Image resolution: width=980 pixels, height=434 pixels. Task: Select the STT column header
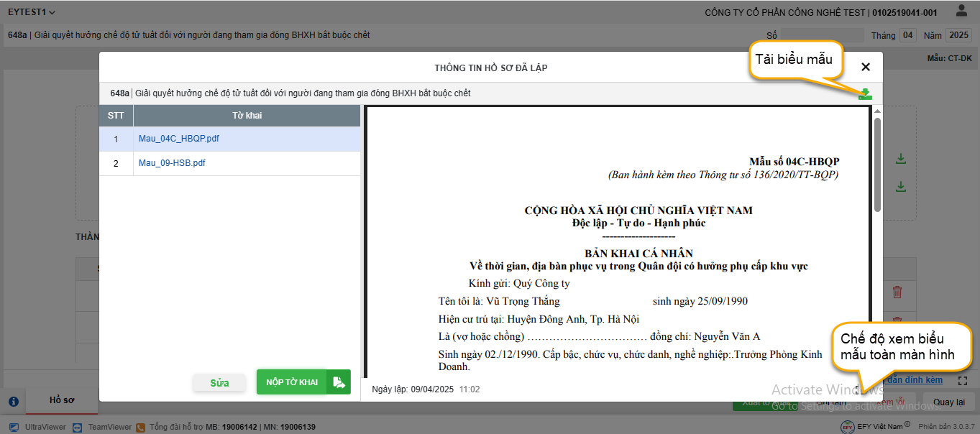[116, 116]
